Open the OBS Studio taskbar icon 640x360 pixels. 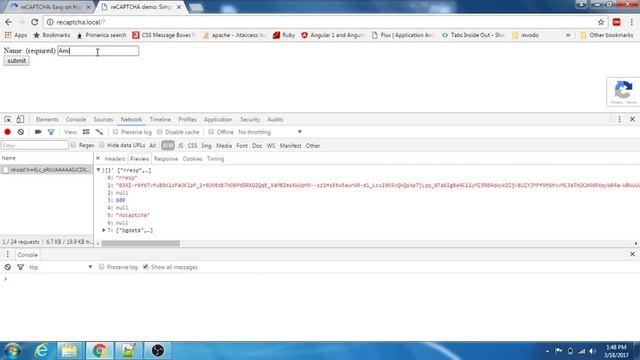(x=158, y=351)
